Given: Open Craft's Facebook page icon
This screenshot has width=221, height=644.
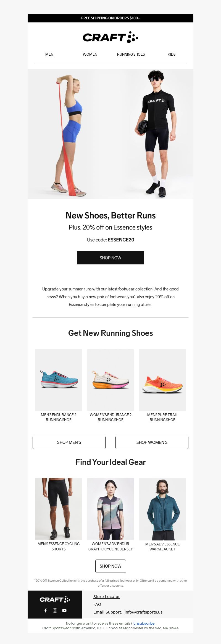Looking at the screenshot, I should click(x=46, y=610).
